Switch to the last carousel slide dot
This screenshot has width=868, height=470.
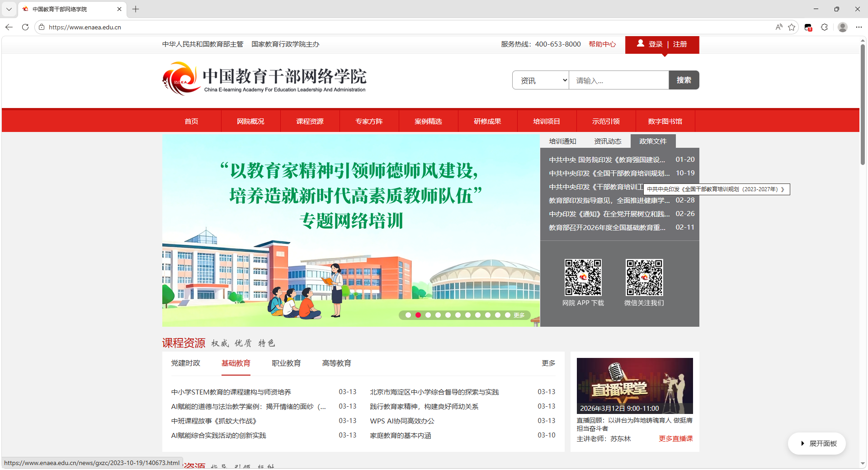[508, 315]
